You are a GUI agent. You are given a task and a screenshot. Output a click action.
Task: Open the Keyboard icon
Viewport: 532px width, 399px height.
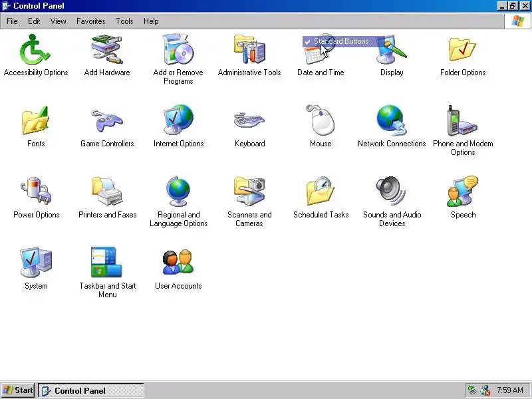click(x=249, y=121)
